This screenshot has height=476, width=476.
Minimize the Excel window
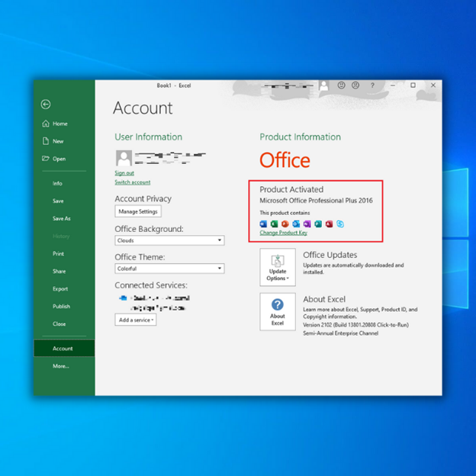pos(393,85)
